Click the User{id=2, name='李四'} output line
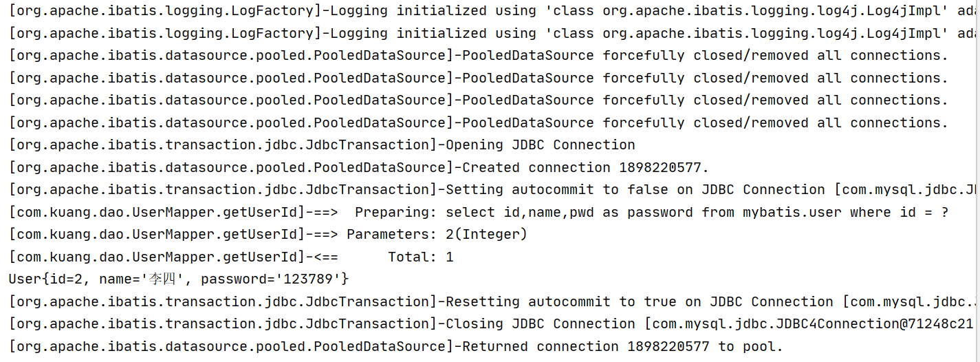 coord(179,279)
